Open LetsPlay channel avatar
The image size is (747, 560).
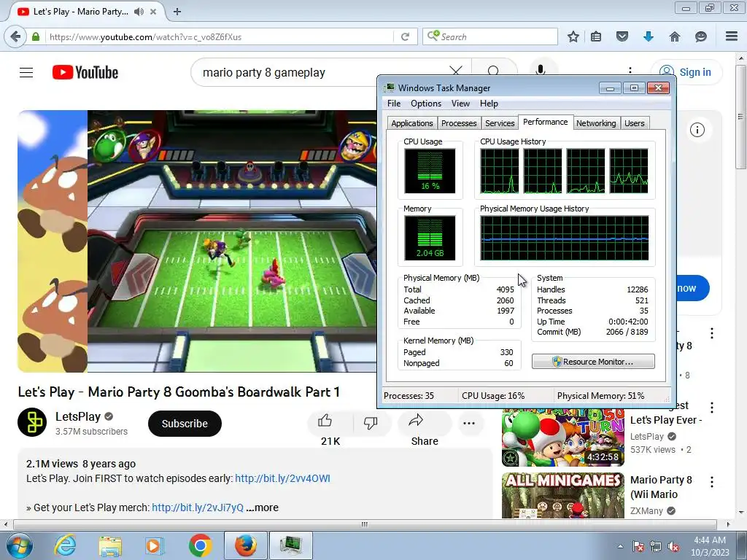(32, 422)
